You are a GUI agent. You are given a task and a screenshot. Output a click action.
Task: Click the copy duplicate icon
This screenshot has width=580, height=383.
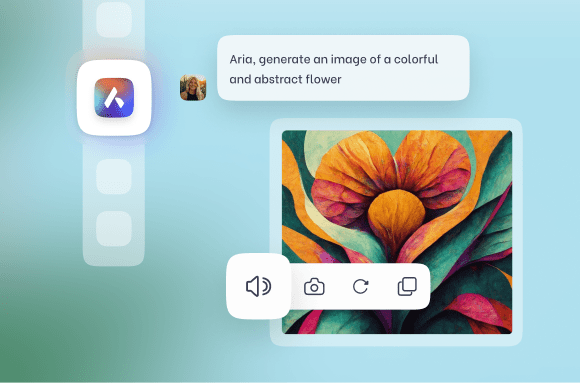click(x=407, y=286)
